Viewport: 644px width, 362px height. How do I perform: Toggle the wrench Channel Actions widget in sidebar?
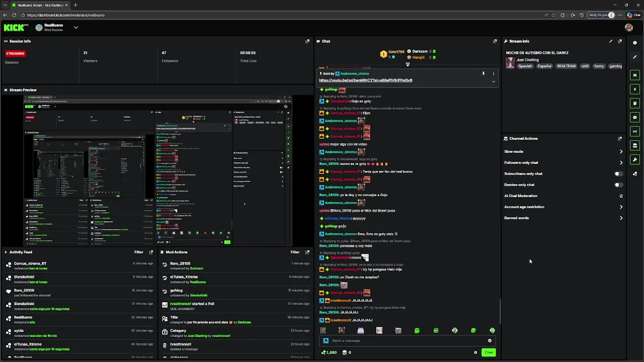click(635, 159)
